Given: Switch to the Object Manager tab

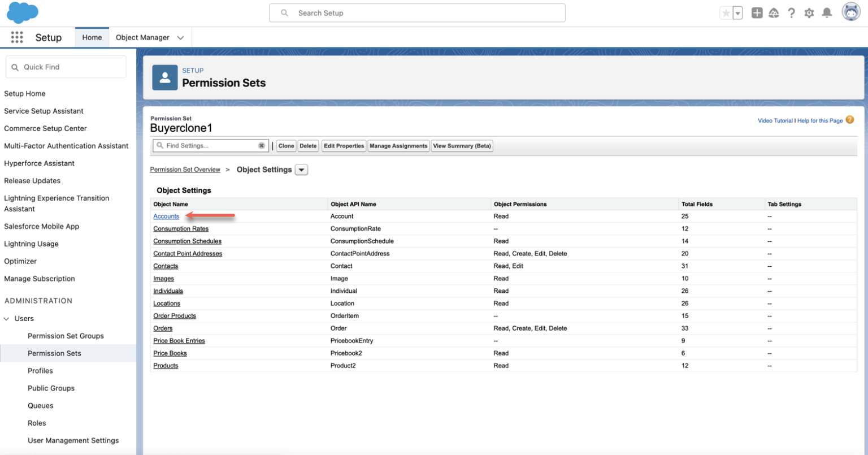Looking at the screenshot, I should coord(142,37).
